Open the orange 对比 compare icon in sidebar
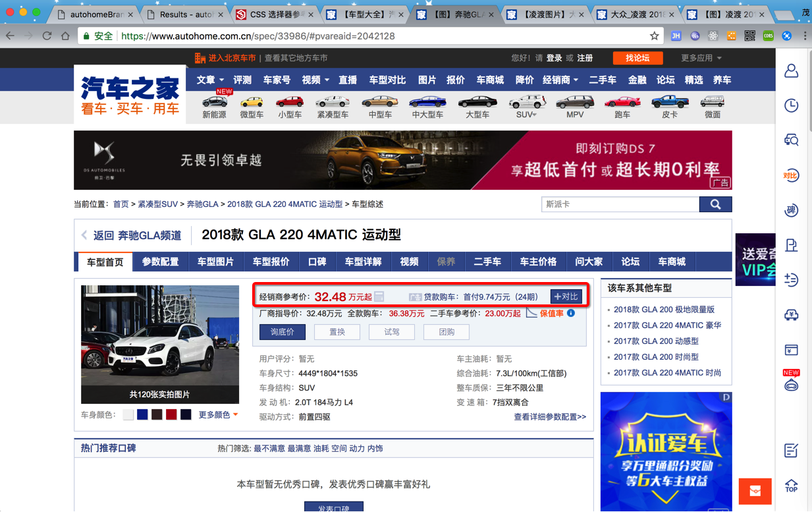This screenshot has height=512, width=812. (x=791, y=175)
